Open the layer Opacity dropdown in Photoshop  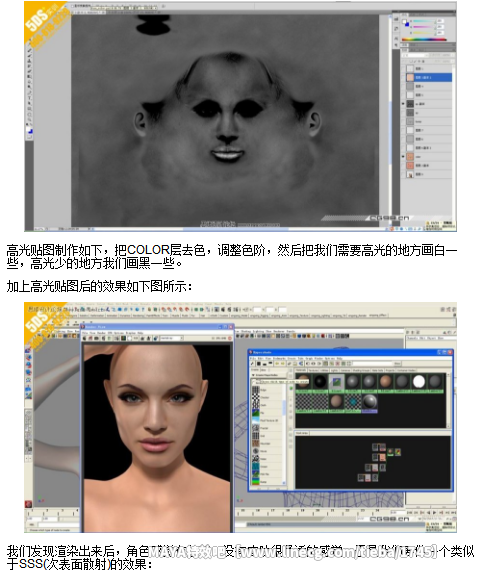453,55
